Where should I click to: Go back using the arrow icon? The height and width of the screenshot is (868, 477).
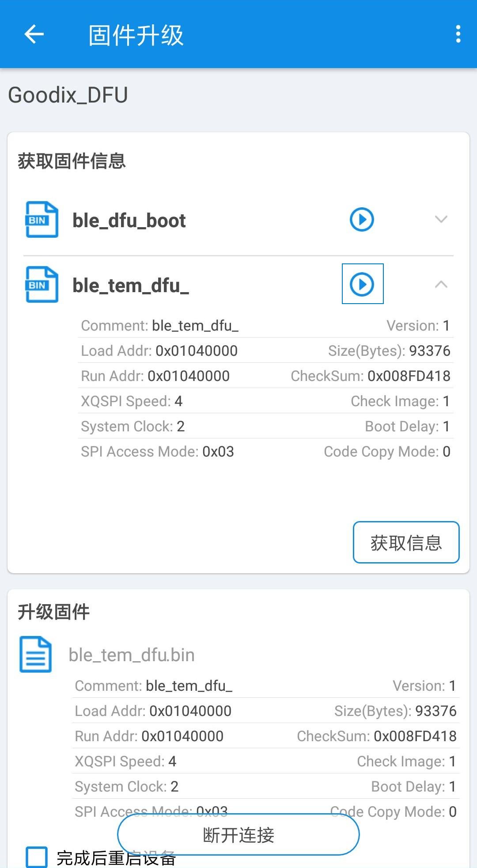tap(34, 34)
